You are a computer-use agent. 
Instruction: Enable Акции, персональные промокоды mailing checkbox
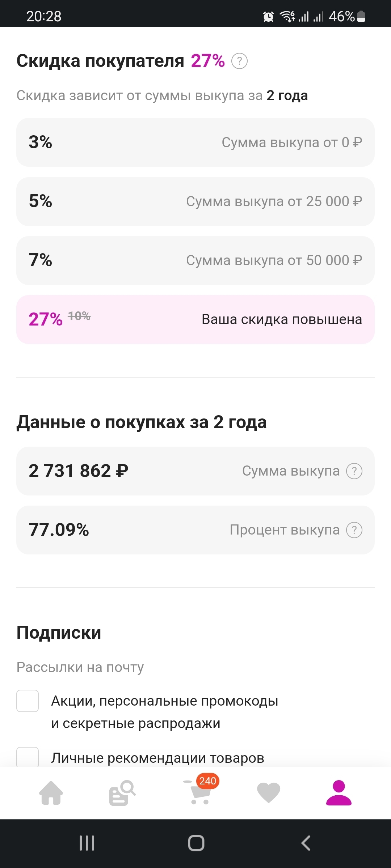(28, 701)
